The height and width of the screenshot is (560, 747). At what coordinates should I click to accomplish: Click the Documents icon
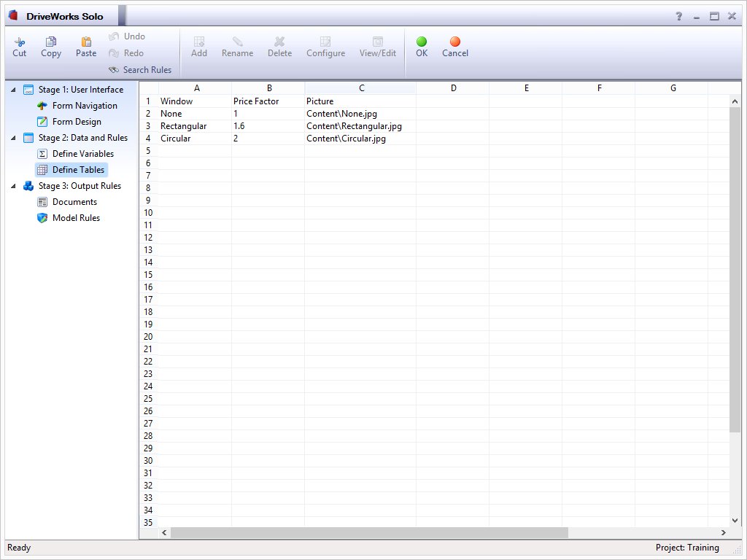(x=42, y=202)
